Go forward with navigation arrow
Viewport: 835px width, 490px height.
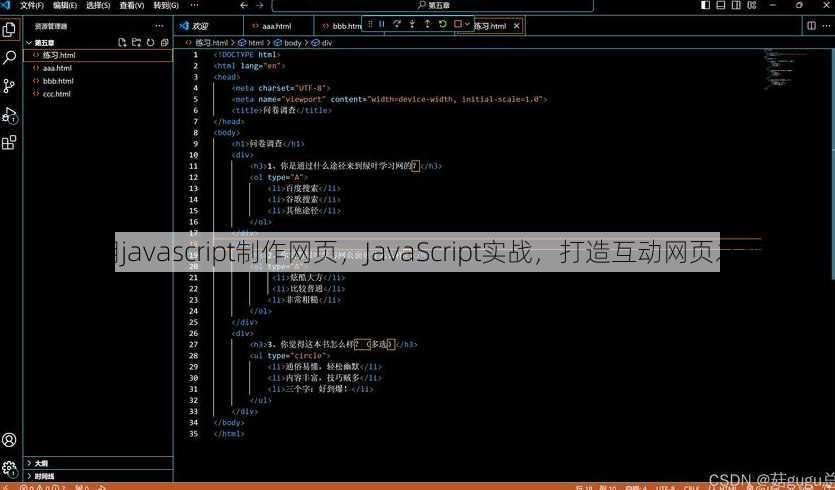[260, 5]
